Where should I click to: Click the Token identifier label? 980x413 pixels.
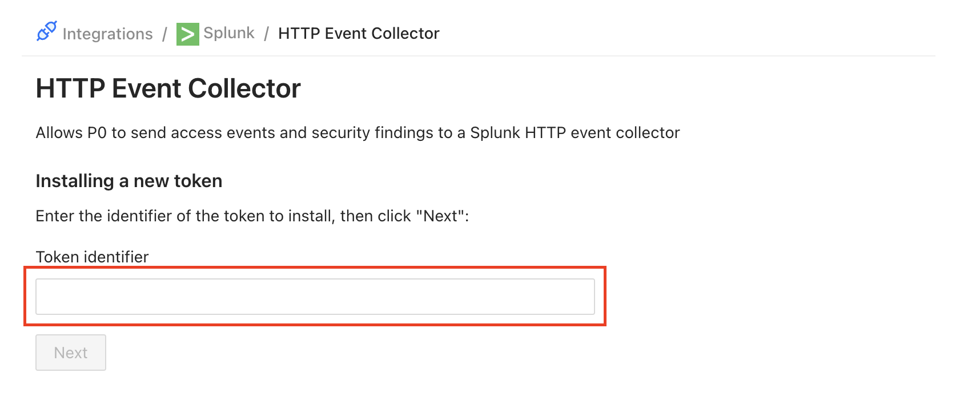(92, 257)
